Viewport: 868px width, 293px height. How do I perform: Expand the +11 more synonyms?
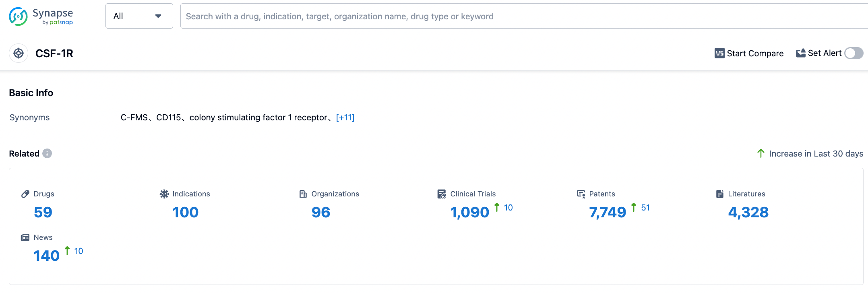pos(345,118)
